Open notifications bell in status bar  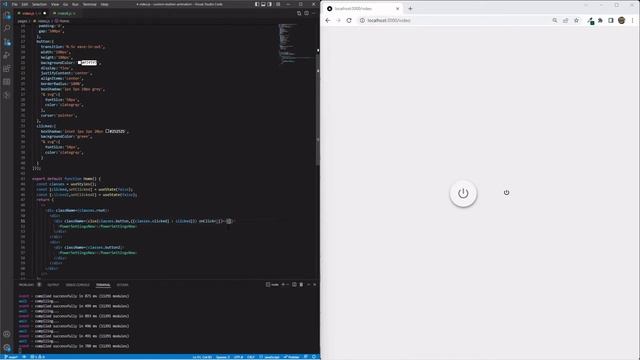314,357
